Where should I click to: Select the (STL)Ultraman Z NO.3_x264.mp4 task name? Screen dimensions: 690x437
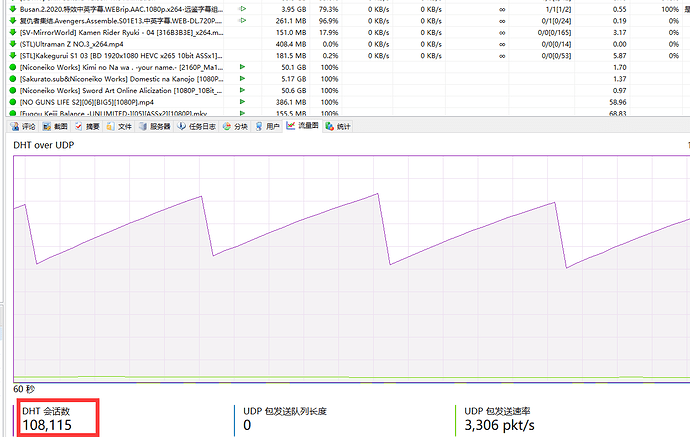(x=71, y=44)
